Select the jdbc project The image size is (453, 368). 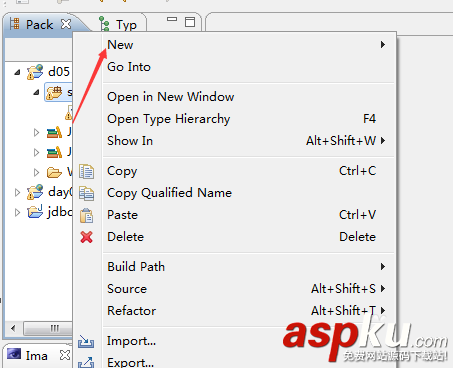(60, 212)
